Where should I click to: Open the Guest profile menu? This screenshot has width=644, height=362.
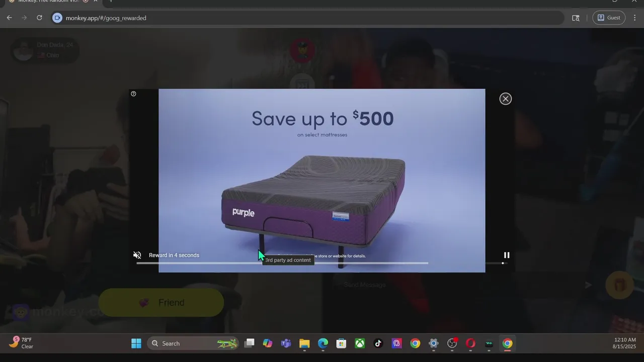coord(609,18)
